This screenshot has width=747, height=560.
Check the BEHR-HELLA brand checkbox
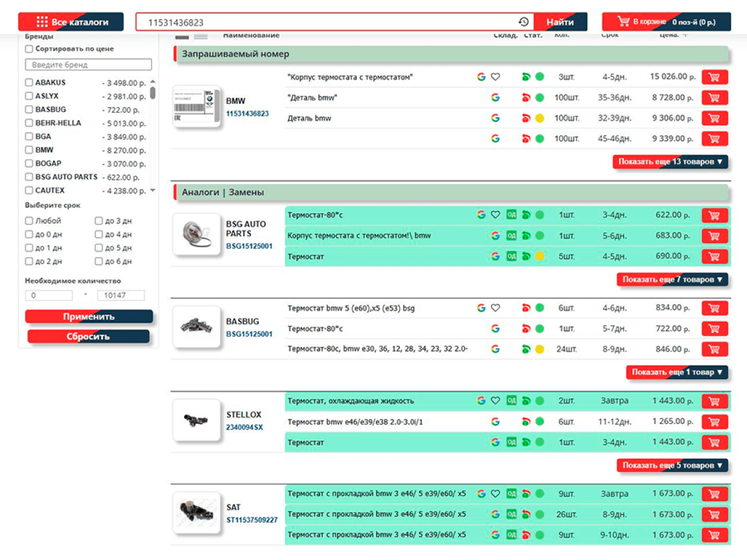click(x=29, y=123)
